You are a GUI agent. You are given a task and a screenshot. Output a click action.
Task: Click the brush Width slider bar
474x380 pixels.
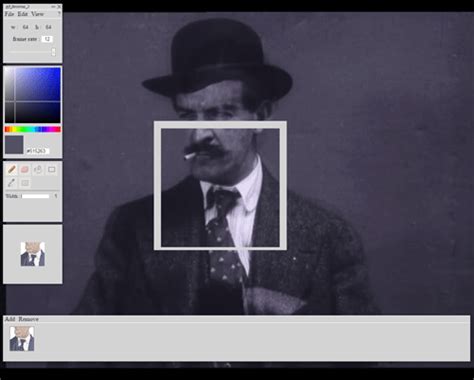(35, 196)
